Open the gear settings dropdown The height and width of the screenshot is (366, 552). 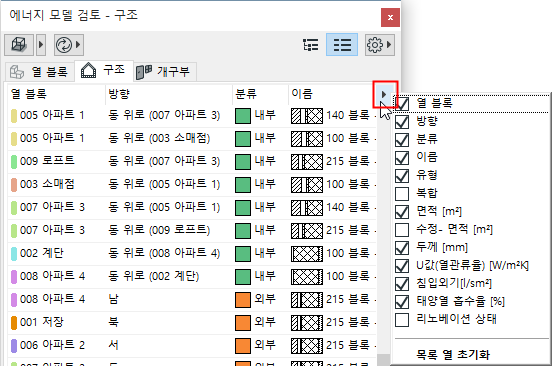pyautogui.click(x=380, y=45)
